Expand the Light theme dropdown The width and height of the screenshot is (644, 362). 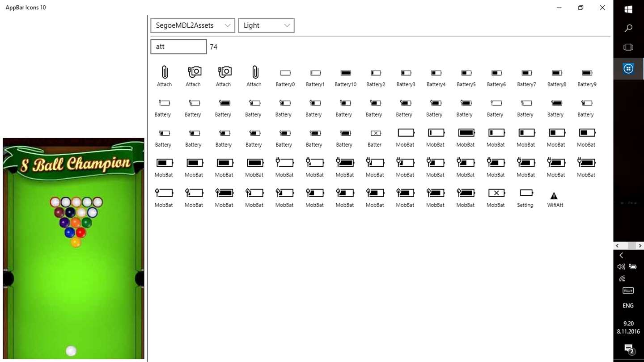266,25
